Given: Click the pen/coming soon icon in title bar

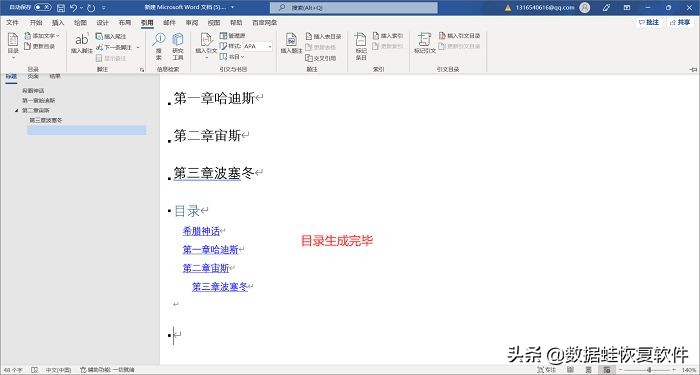Looking at the screenshot, I should 606,8.
